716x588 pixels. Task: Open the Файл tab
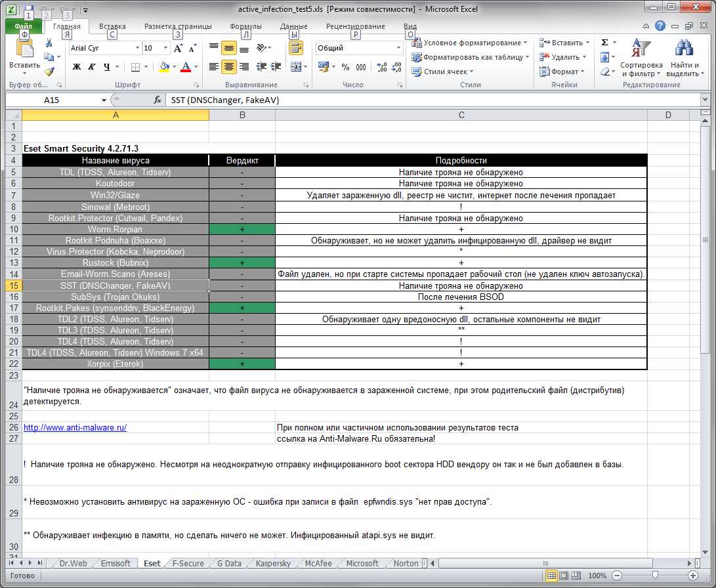click(24, 26)
